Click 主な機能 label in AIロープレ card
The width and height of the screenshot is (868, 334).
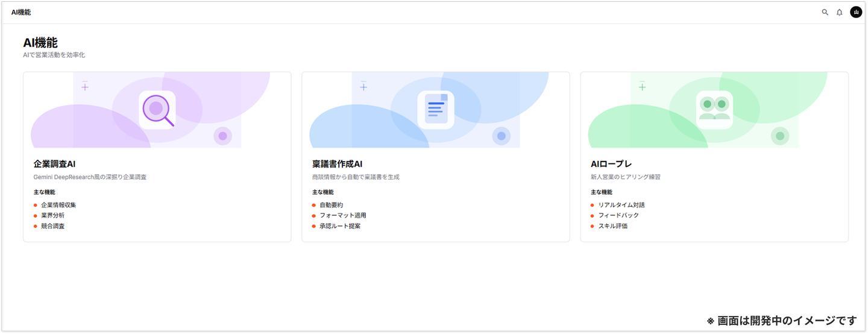tap(601, 192)
